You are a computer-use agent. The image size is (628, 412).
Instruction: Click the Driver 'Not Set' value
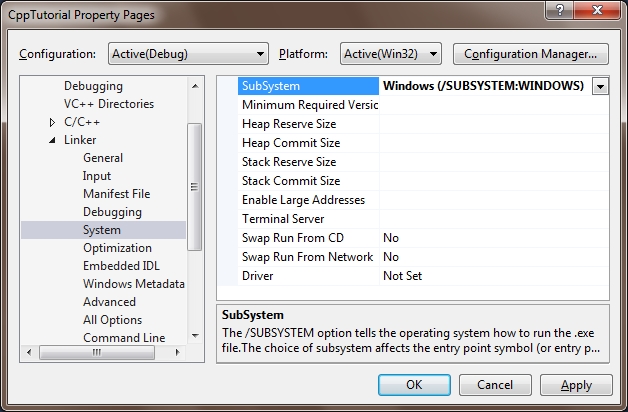(402, 276)
